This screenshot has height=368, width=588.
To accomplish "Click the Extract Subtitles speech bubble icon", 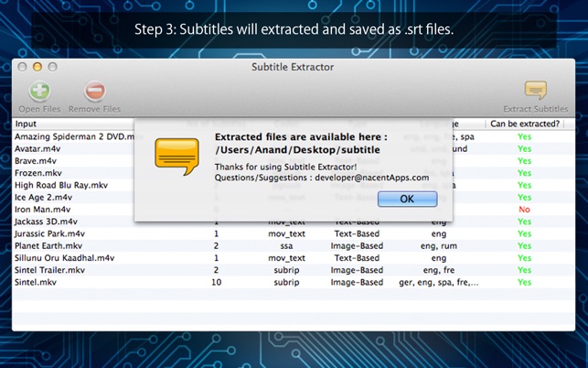I will [x=536, y=90].
